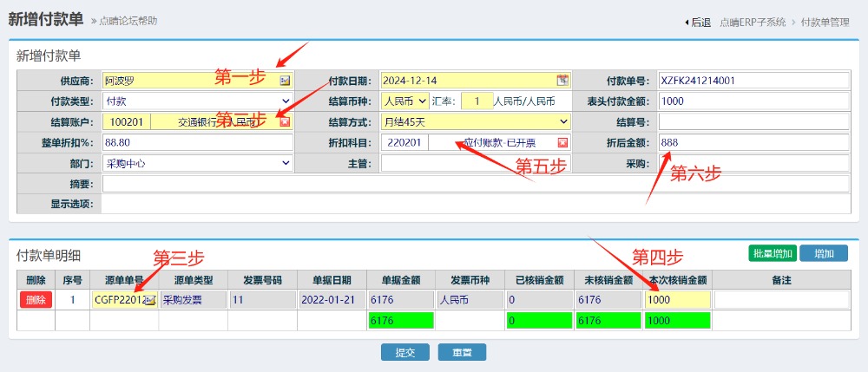
Task: Open the calendar picker for 付款日期
Action: [562, 80]
